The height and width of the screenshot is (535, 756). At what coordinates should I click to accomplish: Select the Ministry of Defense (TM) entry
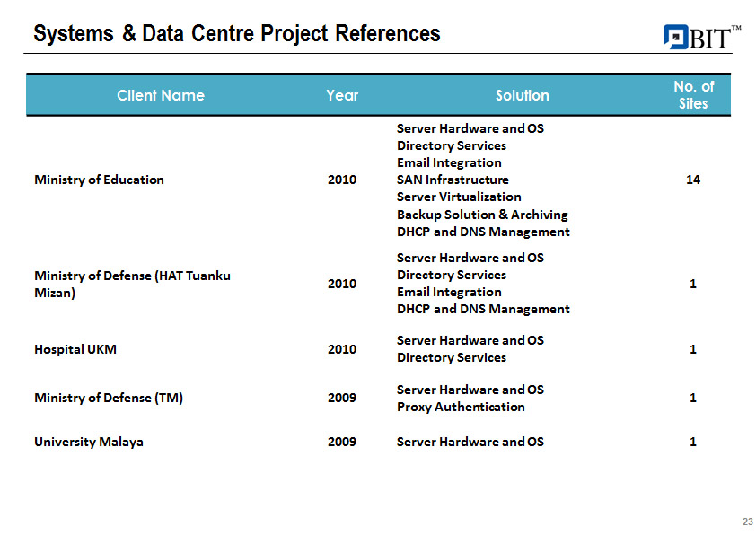(x=109, y=398)
